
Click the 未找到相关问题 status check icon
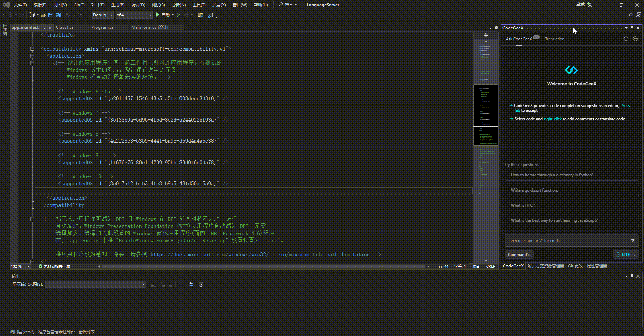pyautogui.click(x=40, y=266)
